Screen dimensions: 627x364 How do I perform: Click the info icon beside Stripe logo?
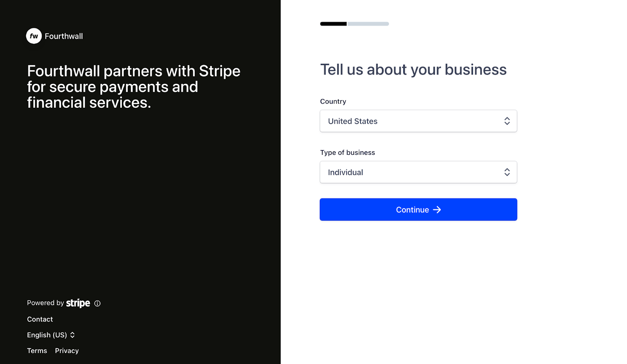coord(98,303)
